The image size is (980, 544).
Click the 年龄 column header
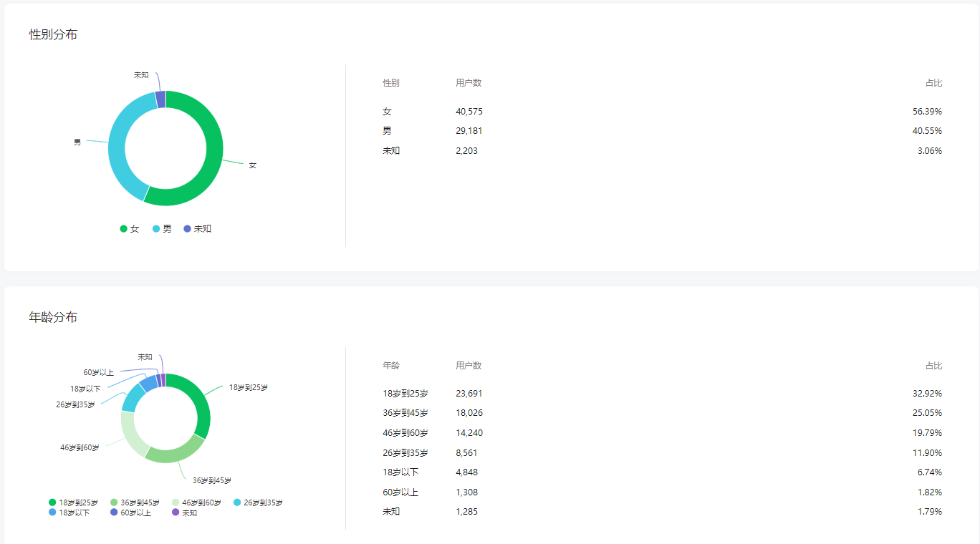pyautogui.click(x=391, y=366)
